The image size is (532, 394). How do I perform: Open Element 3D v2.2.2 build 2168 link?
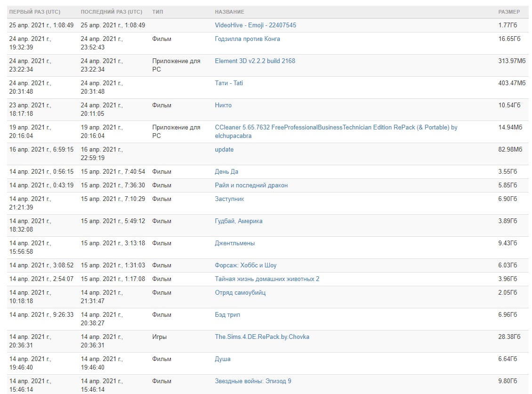tap(255, 61)
